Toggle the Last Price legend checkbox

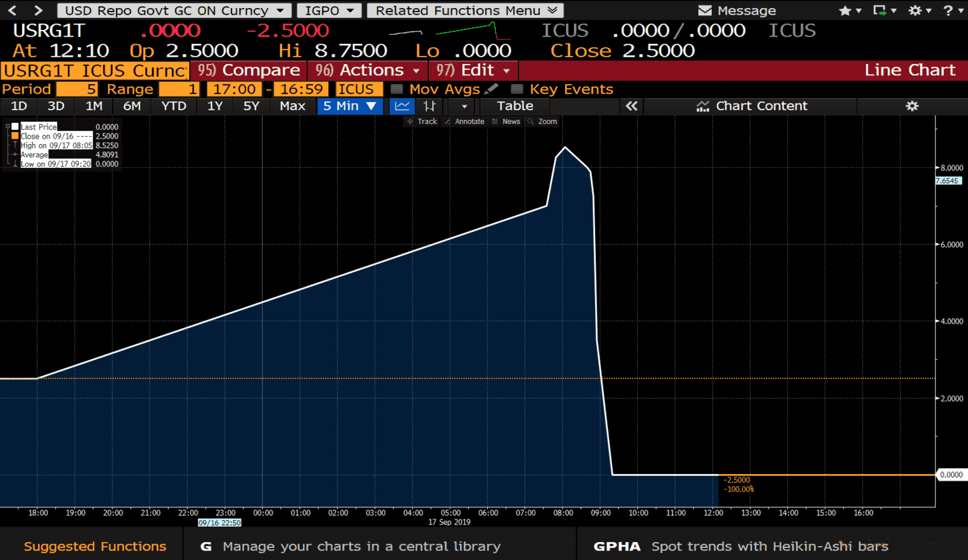coord(15,127)
